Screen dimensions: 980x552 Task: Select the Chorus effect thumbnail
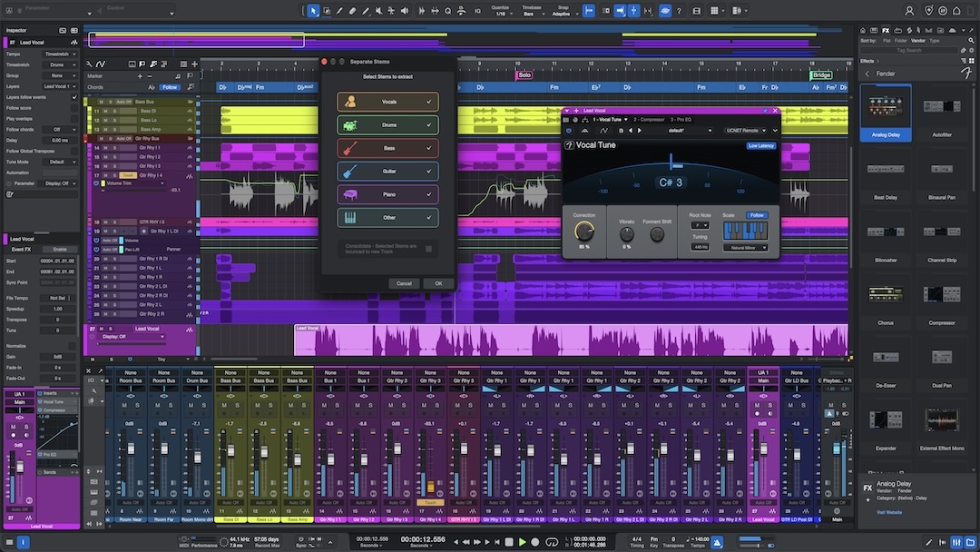[886, 301]
